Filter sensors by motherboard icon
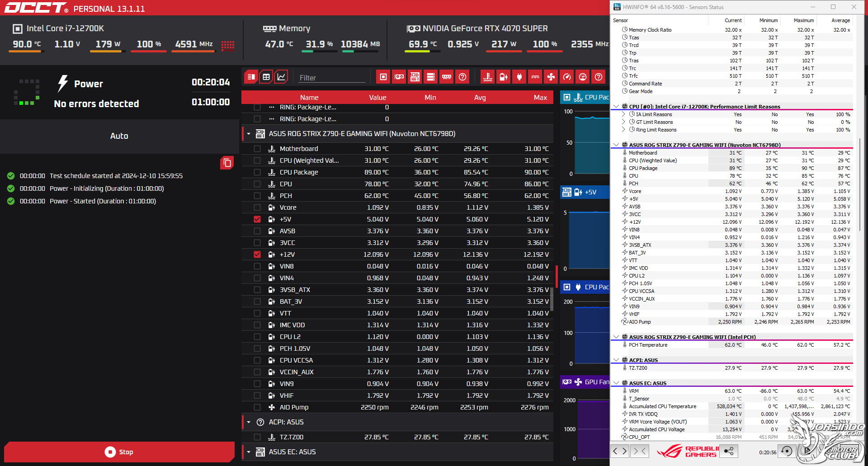Image resolution: width=868 pixels, height=466 pixels. pyautogui.click(x=415, y=77)
